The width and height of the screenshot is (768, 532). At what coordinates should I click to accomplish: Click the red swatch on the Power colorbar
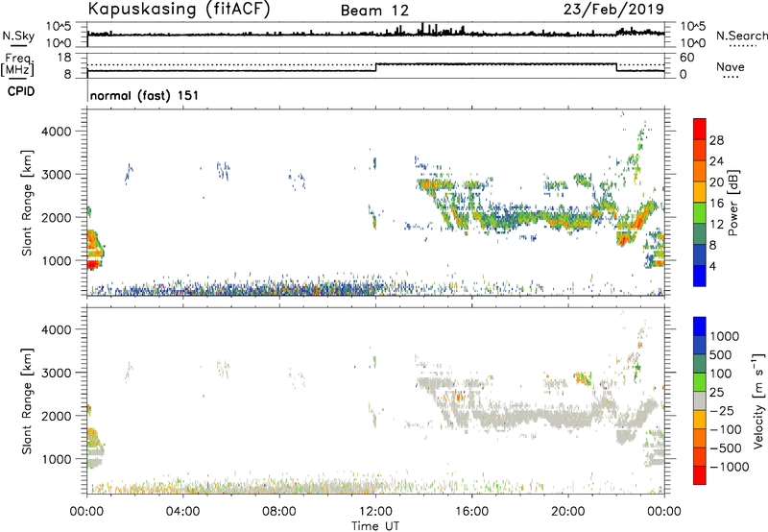click(x=700, y=129)
